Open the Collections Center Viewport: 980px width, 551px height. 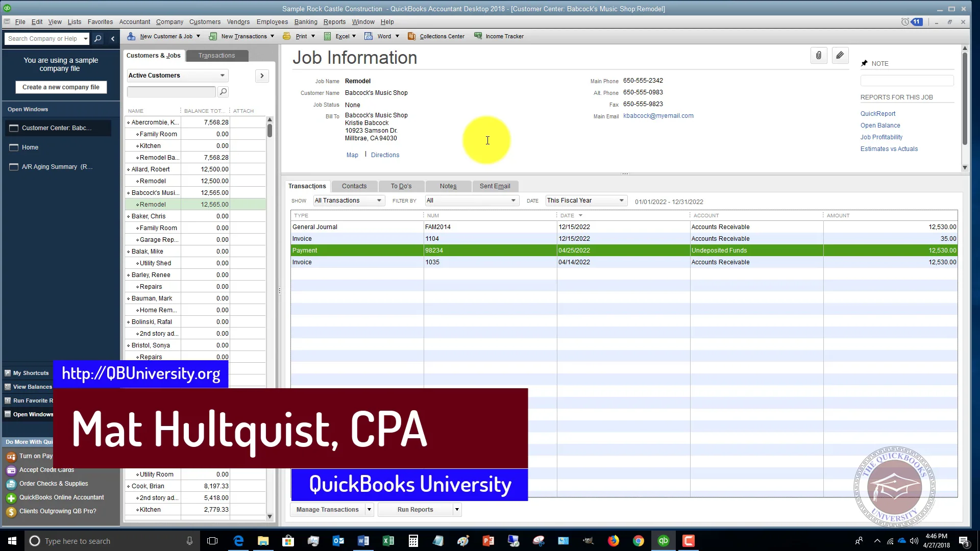pos(436,36)
